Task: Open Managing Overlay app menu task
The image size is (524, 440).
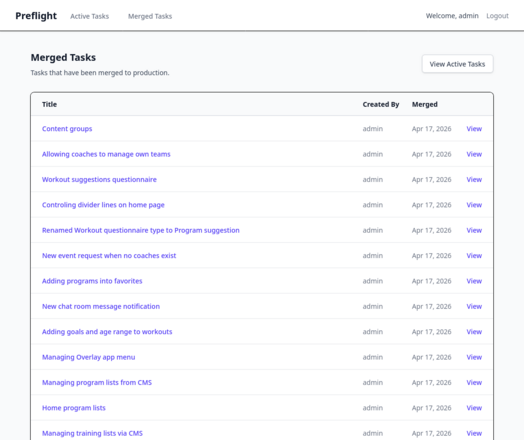Action: [89, 357]
